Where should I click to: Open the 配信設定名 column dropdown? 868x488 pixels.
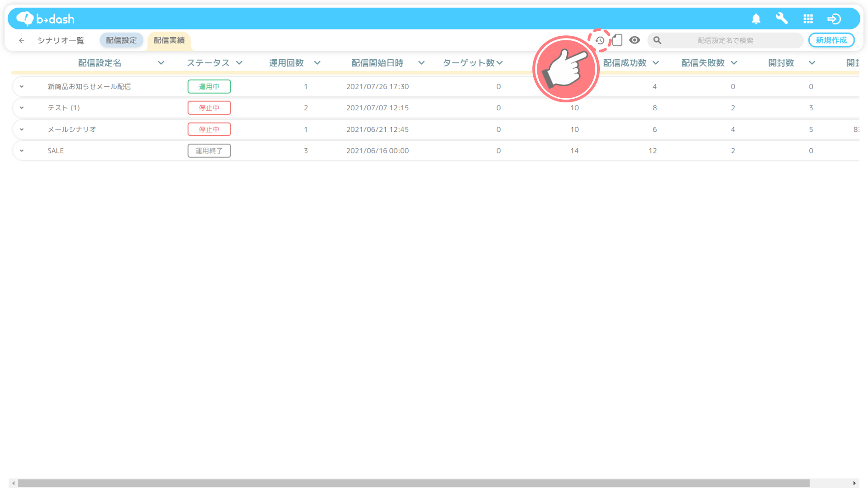click(161, 63)
